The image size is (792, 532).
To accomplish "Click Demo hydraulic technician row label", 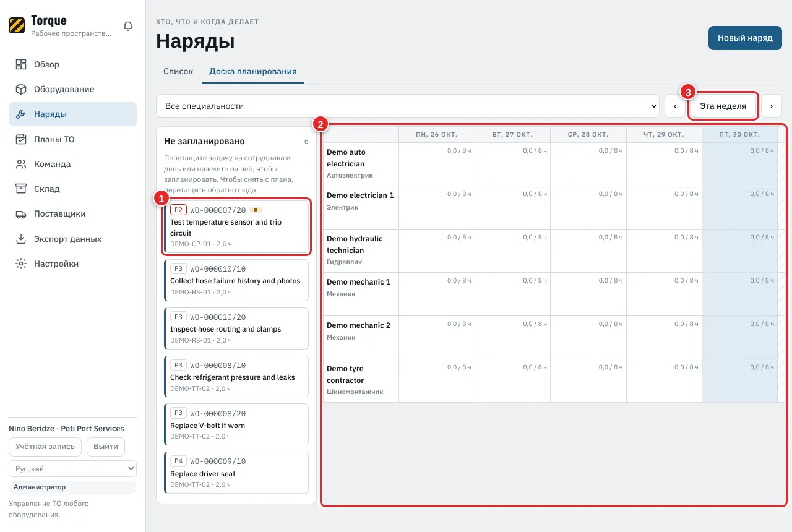I will [361, 251].
